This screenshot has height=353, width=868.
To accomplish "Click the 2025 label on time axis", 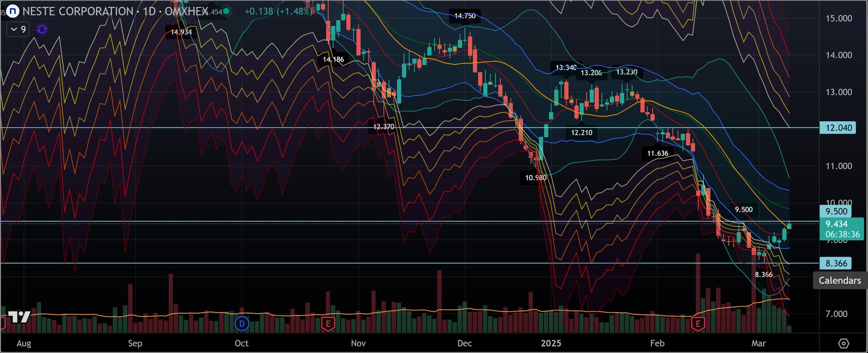I will coord(551,343).
